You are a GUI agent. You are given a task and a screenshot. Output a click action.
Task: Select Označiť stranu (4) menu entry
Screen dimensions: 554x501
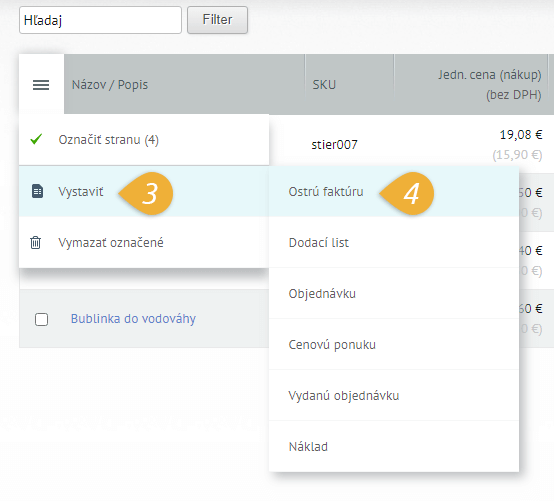pos(144,140)
